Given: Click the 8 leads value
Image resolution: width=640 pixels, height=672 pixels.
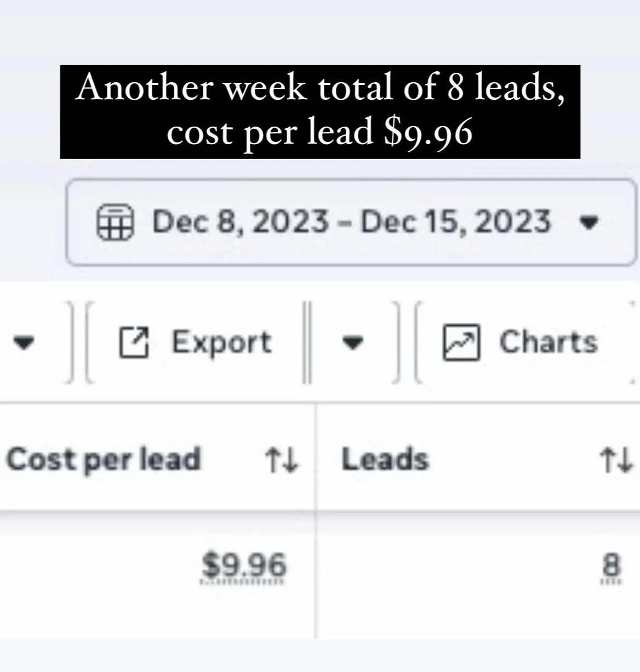Looking at the screenshot, I should 612,566.
